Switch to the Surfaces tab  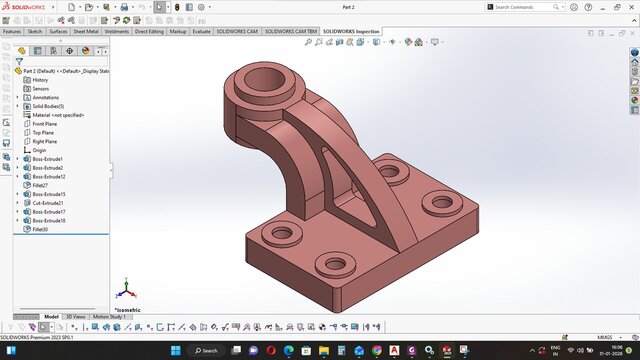click(x=58, y=31)
